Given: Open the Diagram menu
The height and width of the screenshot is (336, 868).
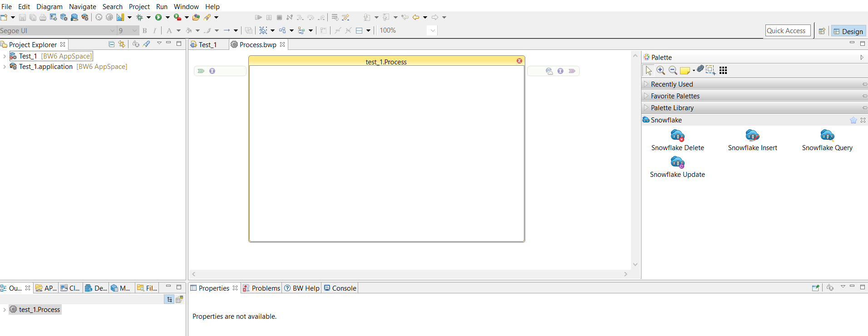Looking at the screenshot, I should click(49, 6).
